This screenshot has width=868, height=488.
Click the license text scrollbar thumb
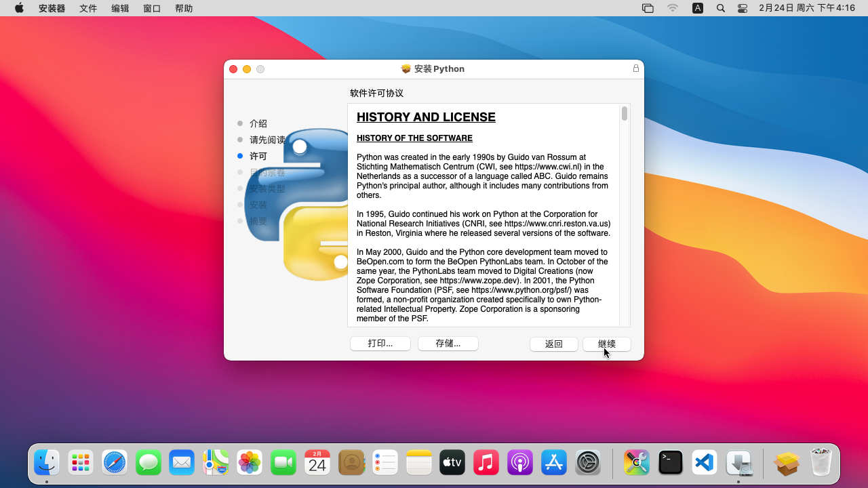click(x=625, y=113)
